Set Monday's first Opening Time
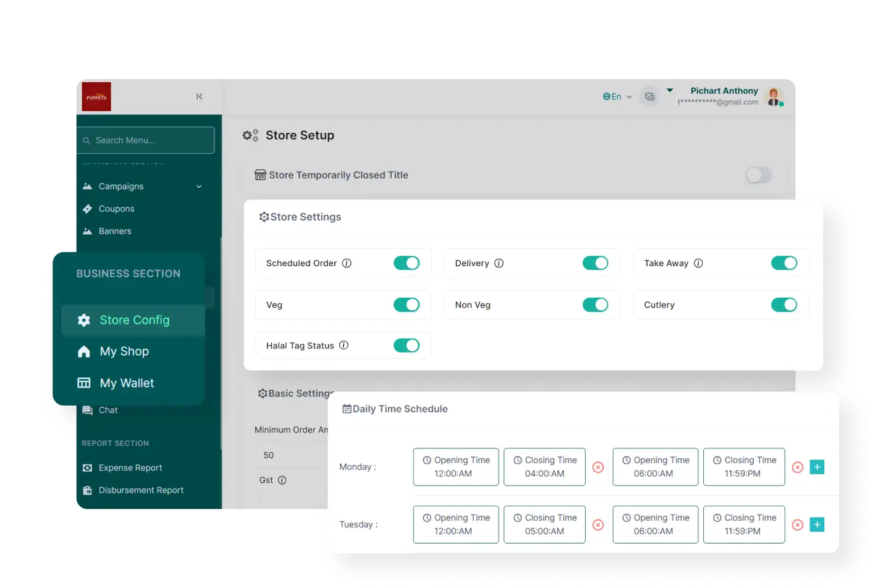 click(x=455, y=467)
